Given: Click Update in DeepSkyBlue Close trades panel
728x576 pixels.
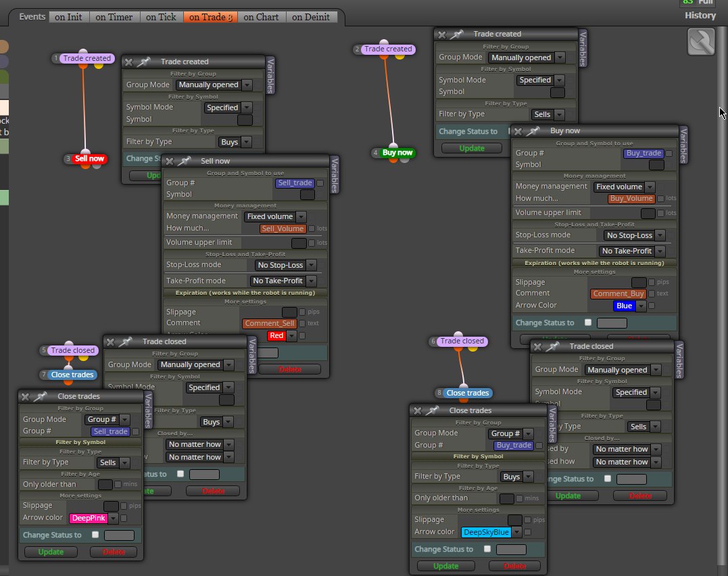Looking at the screenshot, I should tap(445, 566).
